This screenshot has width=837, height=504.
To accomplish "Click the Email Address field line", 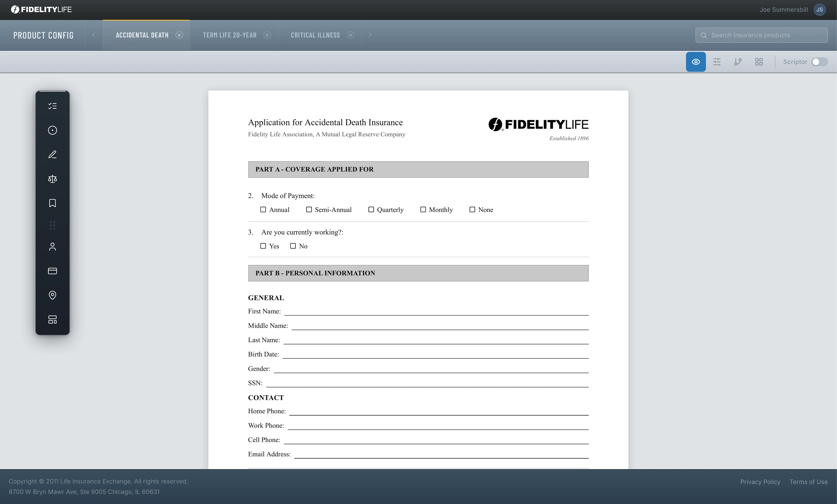I will pos(441,454).
